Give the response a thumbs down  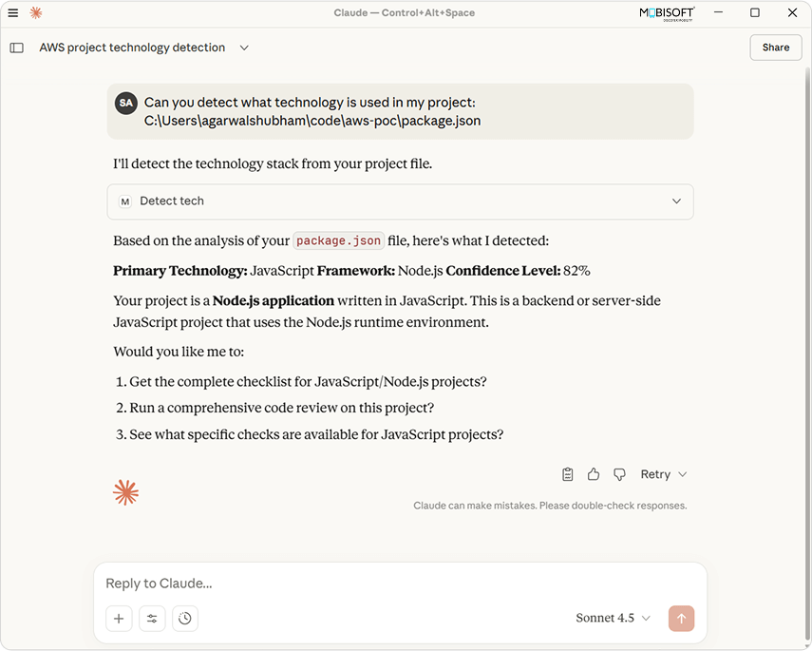click(x=619, y=474)
